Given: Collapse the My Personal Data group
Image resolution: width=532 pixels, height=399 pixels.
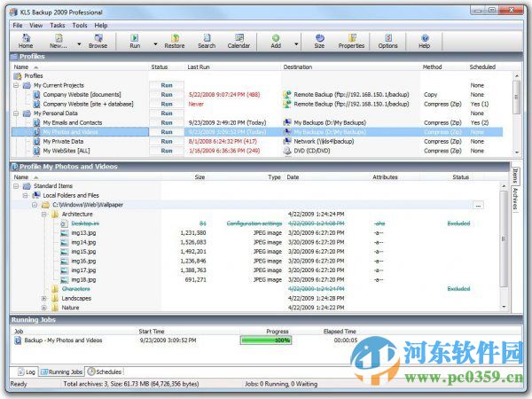Looking at the screenshot, I should coord(16,113).
